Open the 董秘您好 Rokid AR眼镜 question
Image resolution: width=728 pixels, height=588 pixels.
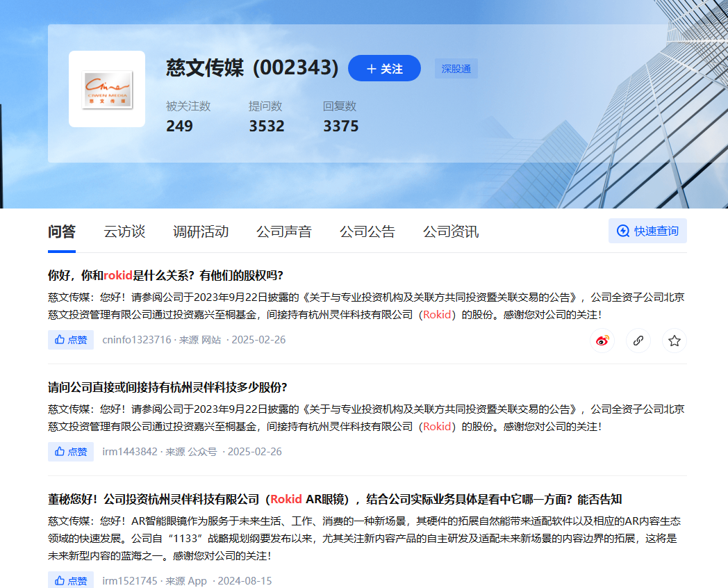pos(335,499)
